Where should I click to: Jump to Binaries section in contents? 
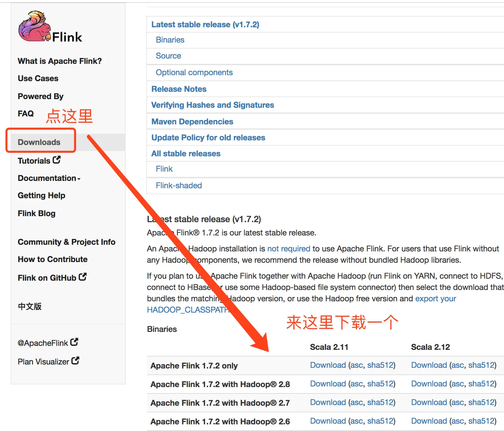170,40
